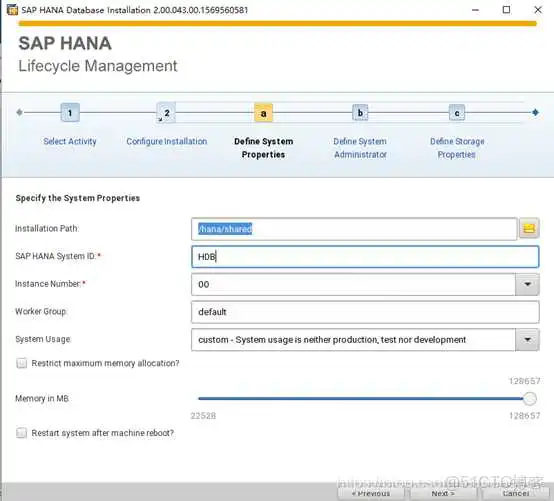Click the Cancel button
554x501 pixels.
click(515, 494)
